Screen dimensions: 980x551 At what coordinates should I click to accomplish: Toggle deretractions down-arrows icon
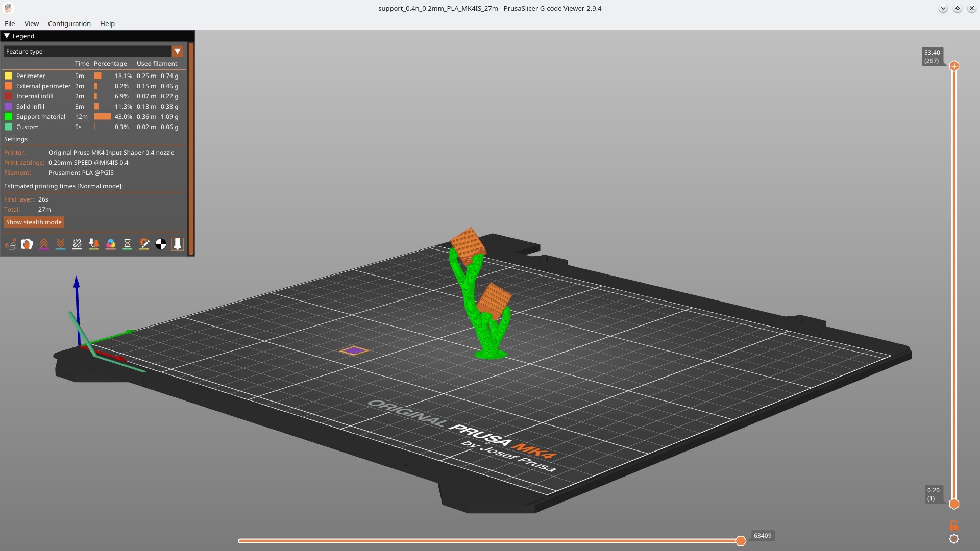60,244
